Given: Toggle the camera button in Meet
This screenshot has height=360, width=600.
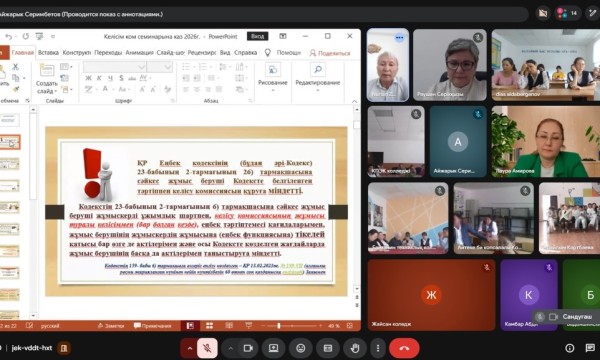Looking at the screenshot, I should tap(248, 348).
